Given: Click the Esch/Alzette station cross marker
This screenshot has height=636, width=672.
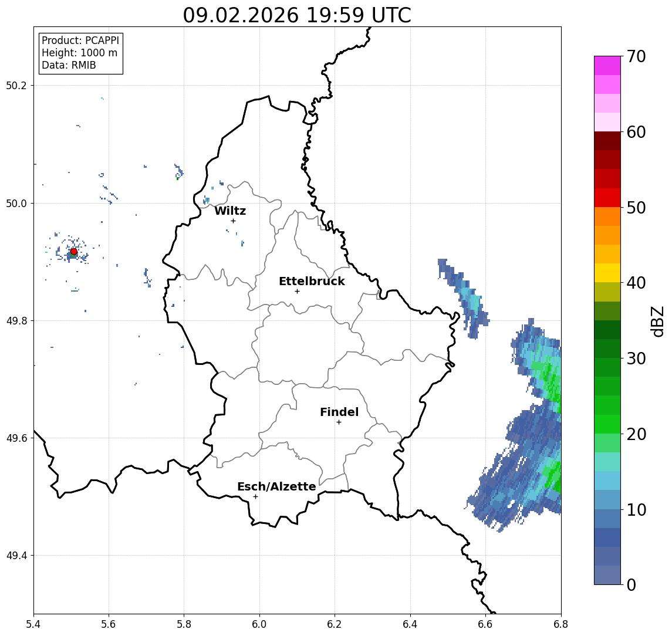Looking at the screenshot, I should [x=256, y=497].
